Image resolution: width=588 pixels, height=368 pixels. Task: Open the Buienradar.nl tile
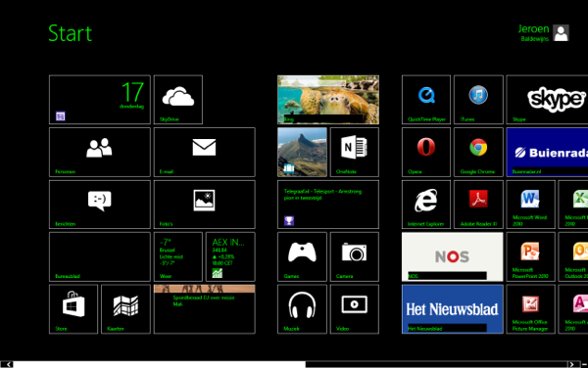(x=547, y=152)
